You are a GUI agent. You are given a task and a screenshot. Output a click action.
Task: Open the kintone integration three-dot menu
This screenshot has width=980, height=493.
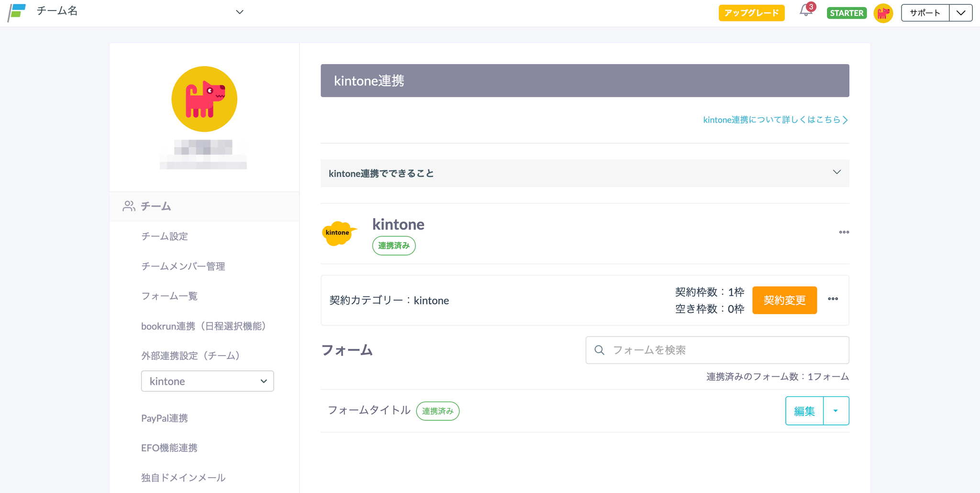coord(844,232)
